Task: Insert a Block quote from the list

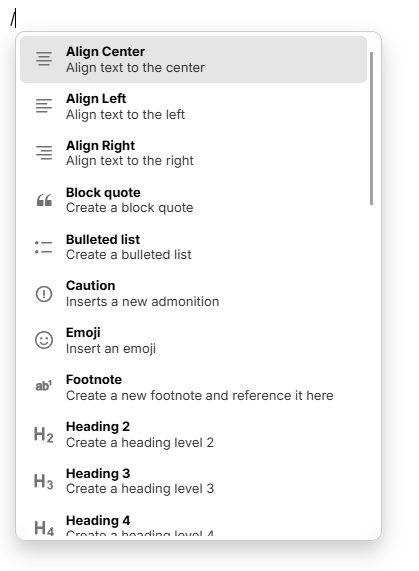Action: (x=193, y=200)
